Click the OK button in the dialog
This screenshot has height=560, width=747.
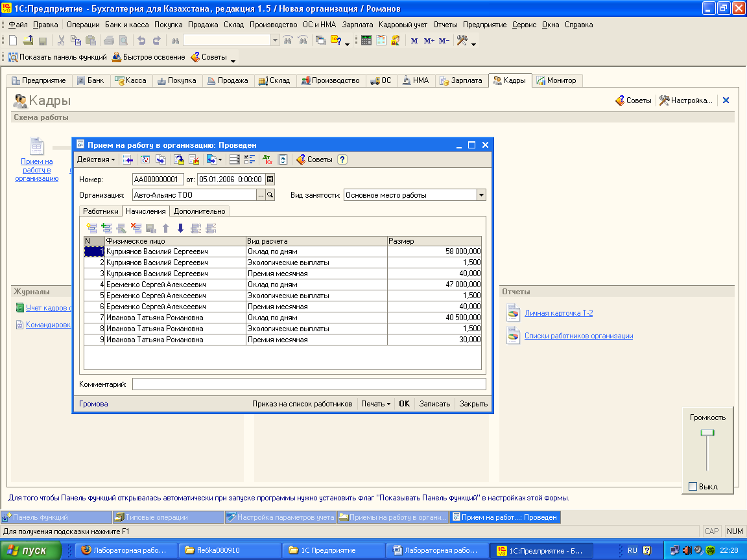click(405, 404)
